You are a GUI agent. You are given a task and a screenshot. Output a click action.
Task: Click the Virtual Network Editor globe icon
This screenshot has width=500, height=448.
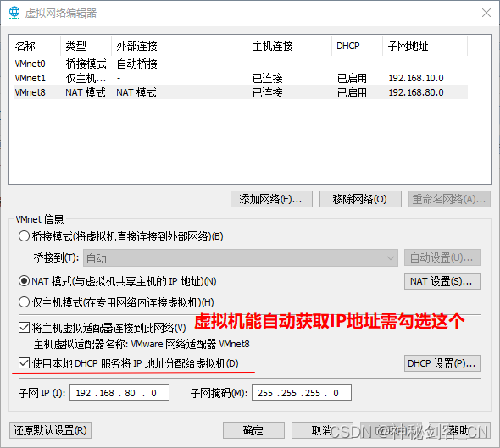coord(14,13)
